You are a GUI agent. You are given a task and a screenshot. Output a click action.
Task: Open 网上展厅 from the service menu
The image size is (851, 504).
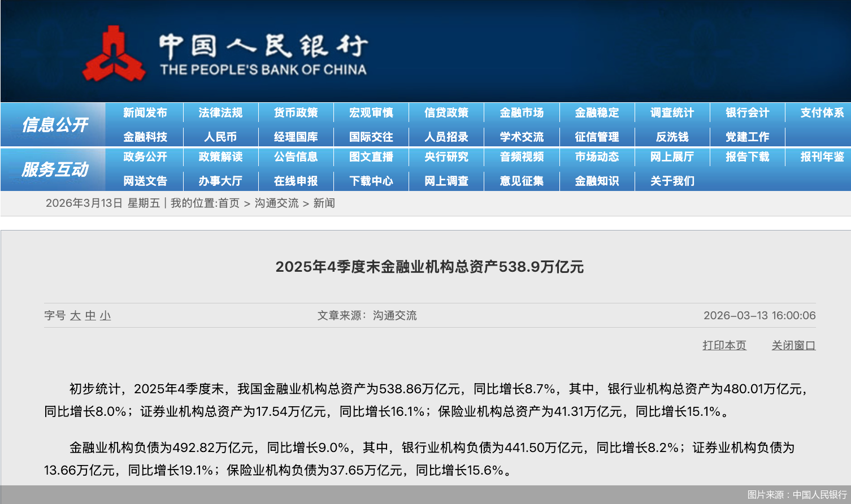[x=672, y=157]
